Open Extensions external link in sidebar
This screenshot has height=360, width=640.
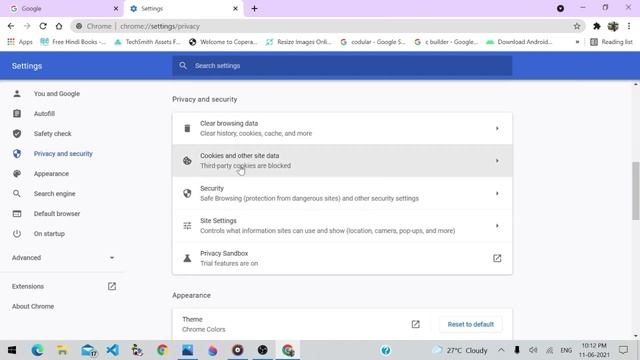pos(112,286)
